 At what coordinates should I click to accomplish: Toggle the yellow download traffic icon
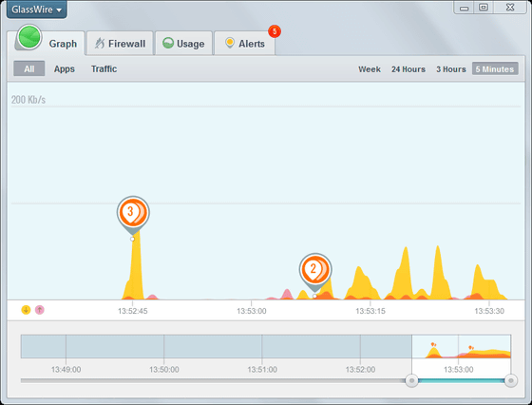point(27,310)
